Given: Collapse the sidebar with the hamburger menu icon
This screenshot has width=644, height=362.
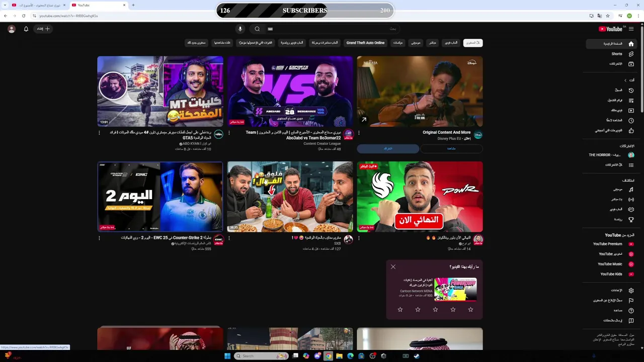Looking at the screenshot, I should (x=631, y=29).
